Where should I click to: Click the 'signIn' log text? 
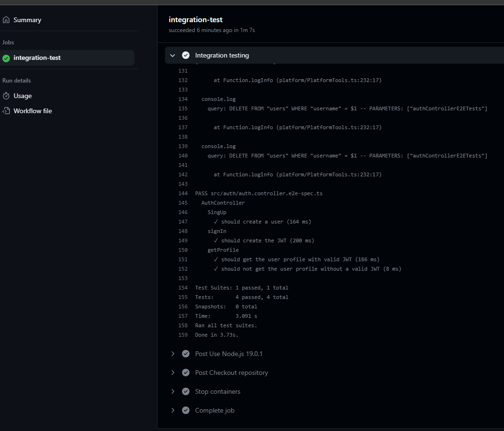217,231
